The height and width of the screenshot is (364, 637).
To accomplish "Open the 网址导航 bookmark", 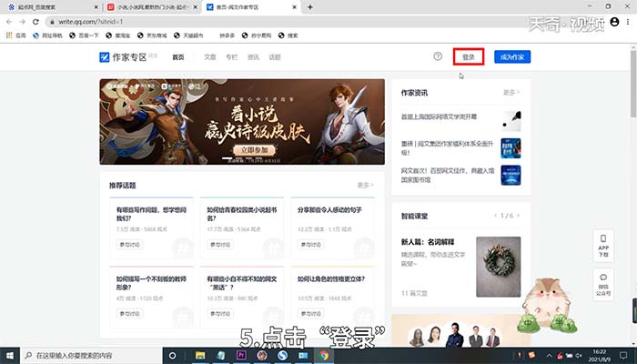I will point(47,35).
